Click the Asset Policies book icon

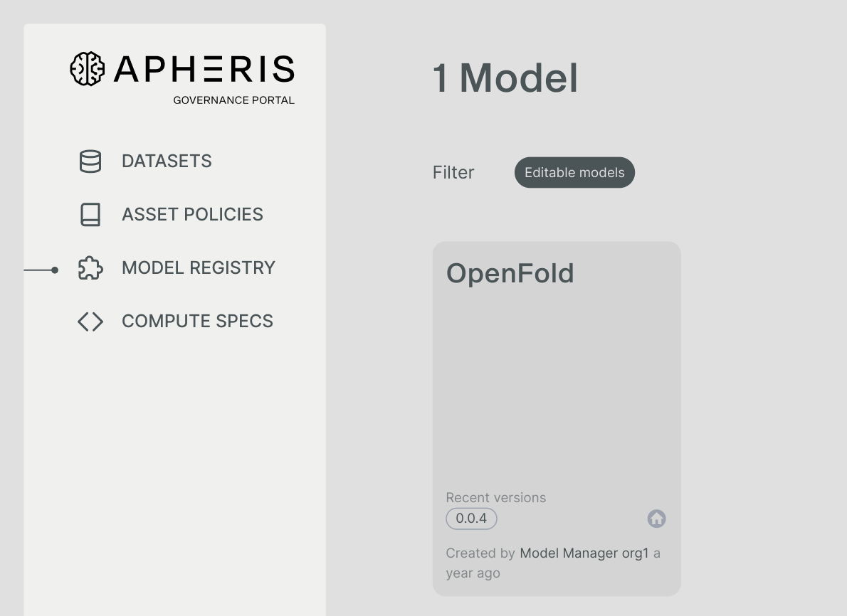90,214
